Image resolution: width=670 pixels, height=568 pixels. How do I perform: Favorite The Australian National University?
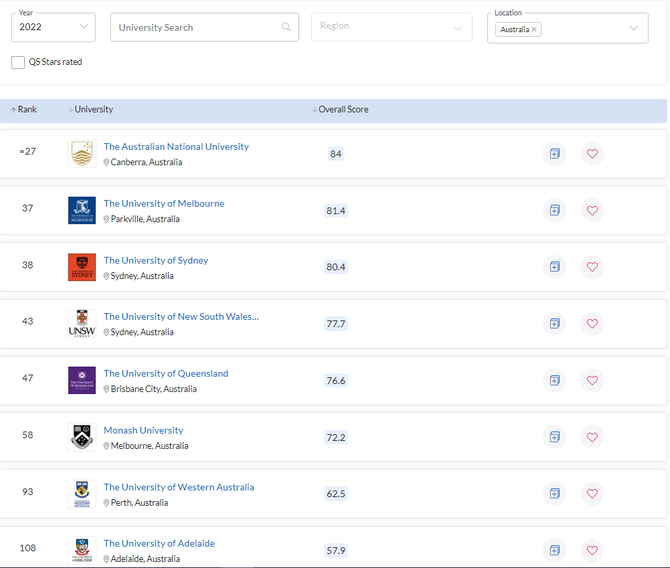pyautogui.click(x=592, y=153)
